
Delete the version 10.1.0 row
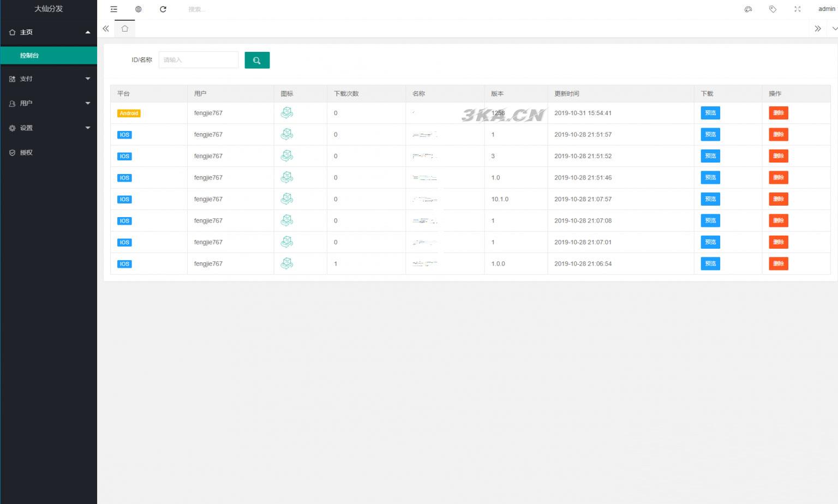779,199
